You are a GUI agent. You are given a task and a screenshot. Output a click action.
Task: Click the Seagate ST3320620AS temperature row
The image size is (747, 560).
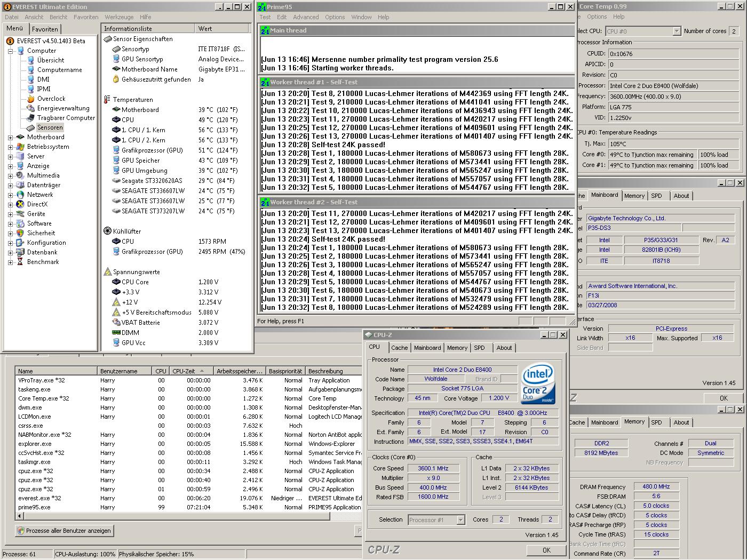pyautogui.click(x=176, y=181)
